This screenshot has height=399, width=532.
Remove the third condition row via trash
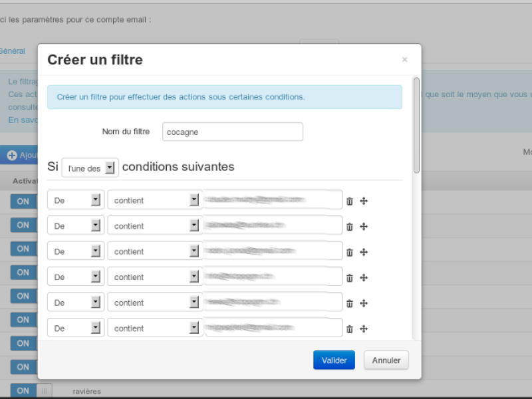click(x=350, y=252)
